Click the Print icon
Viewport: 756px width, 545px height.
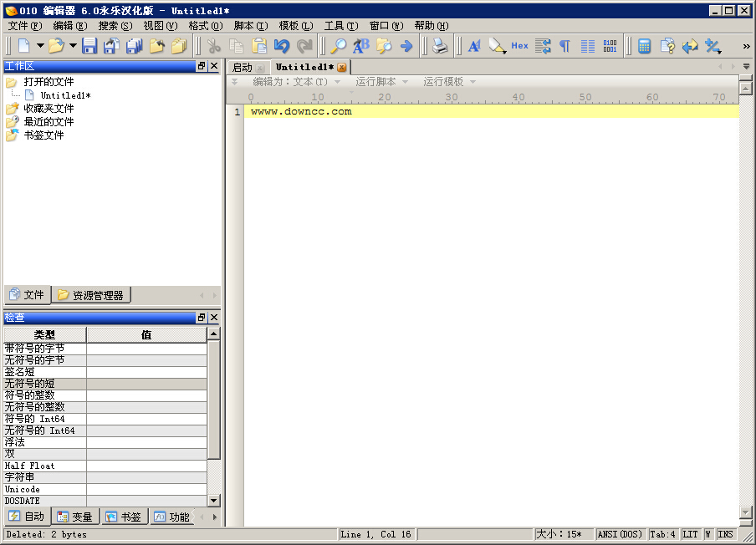(x=441, y=46)
